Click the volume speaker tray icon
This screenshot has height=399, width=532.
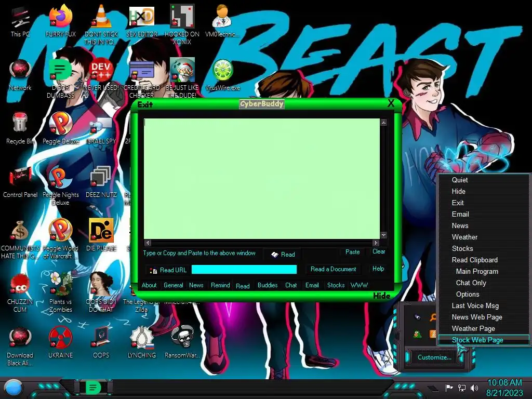[x=474, y=388]
